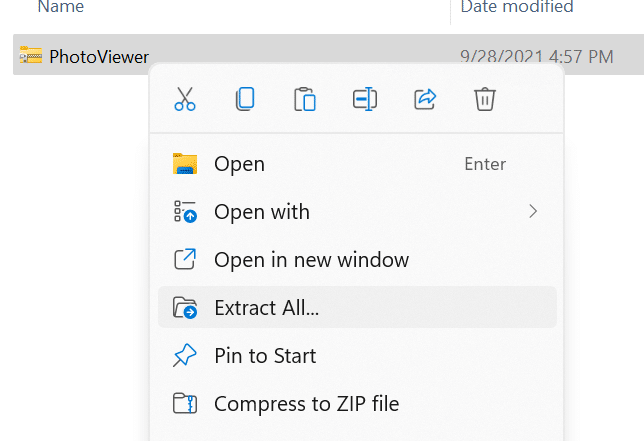Click the zip folder icon beside Compress
Screen dimensions: 644x441
(185, 403)
